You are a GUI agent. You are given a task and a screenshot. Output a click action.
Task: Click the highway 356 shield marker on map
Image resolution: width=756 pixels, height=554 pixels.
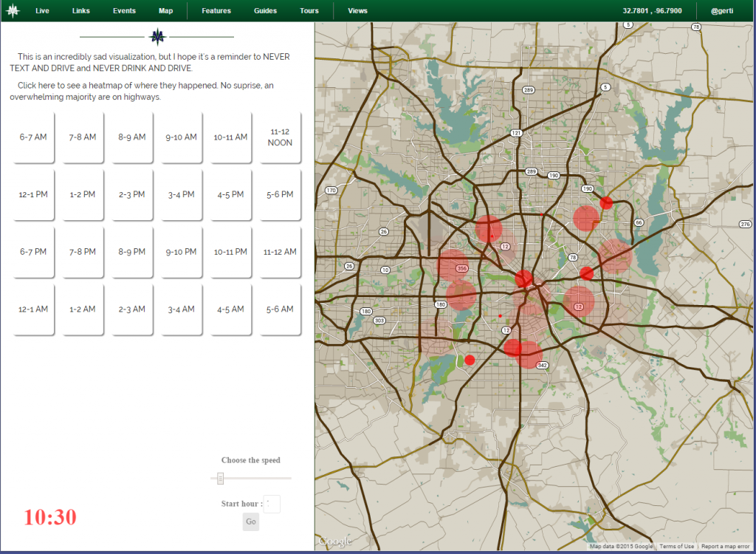coord(461,268)
